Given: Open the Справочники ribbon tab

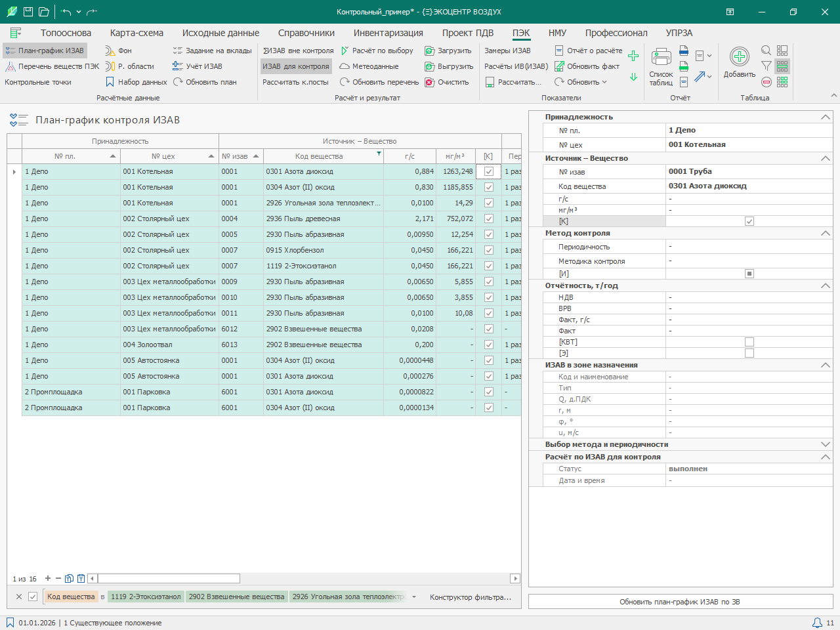Looking at the screenshot, I should (306, 33).
